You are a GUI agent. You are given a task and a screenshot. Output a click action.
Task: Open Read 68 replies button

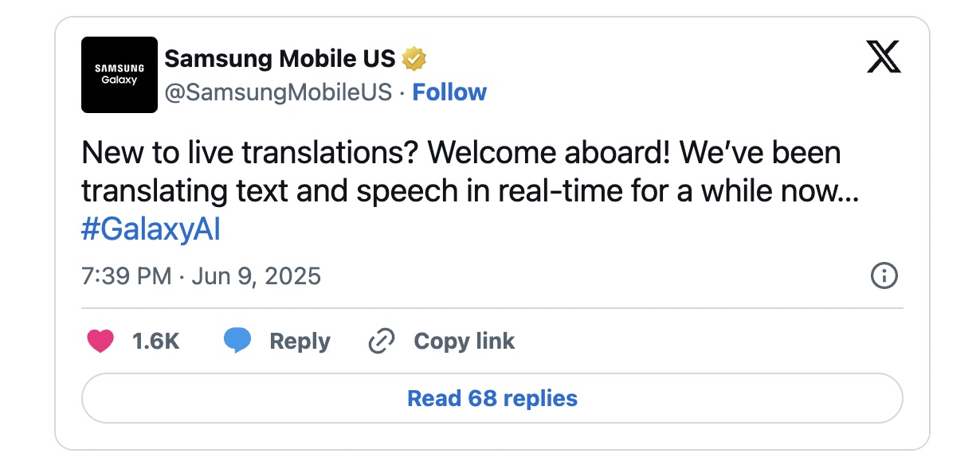(492, 398)
